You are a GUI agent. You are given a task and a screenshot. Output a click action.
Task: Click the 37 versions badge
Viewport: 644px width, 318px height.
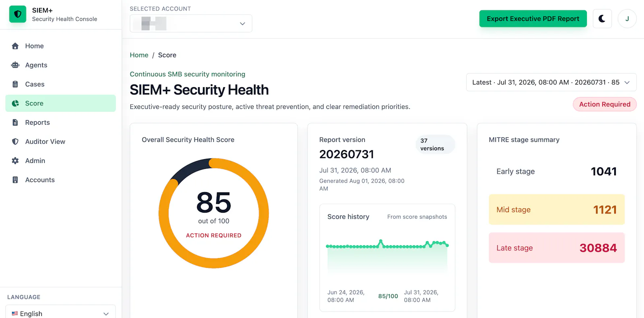[x=435, y=144]
